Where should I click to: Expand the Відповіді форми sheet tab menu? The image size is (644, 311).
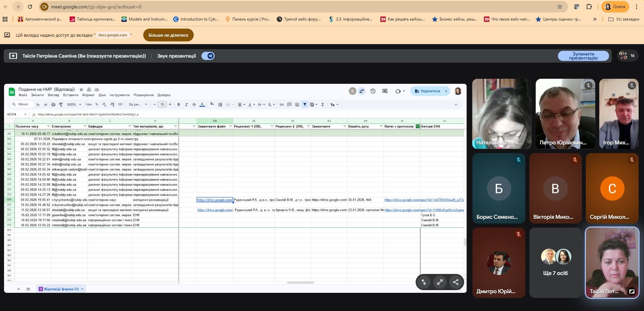pyautogui.click(x=82, y=289)
